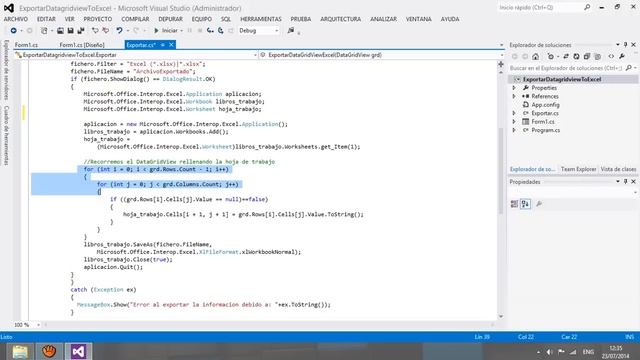
Task: Expand the Form1.cs node
Action: [514, 122]
